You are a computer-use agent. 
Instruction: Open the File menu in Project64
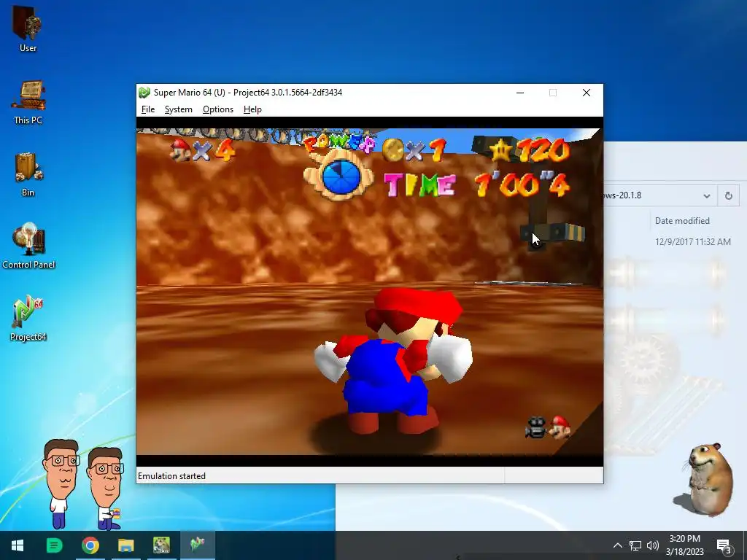148,109
